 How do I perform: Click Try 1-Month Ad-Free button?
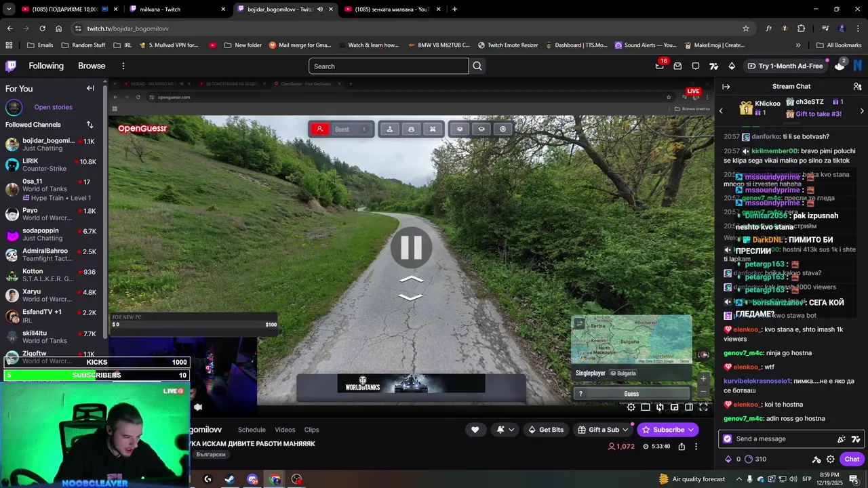785,66
